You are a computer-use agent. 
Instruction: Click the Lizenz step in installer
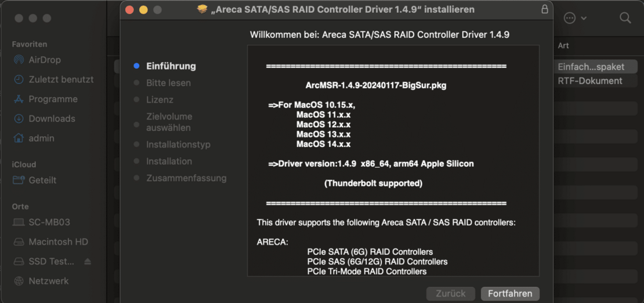(160, 100)
